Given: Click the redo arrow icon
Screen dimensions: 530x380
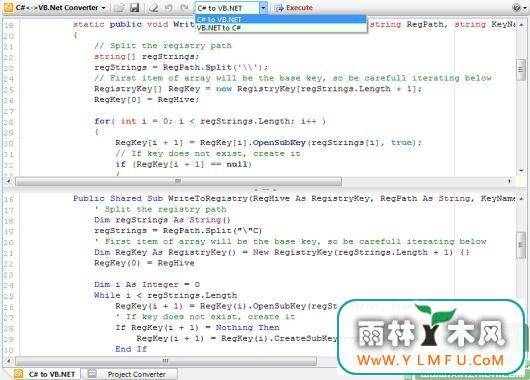Looking at the screenshot, I should pos(184,7).
